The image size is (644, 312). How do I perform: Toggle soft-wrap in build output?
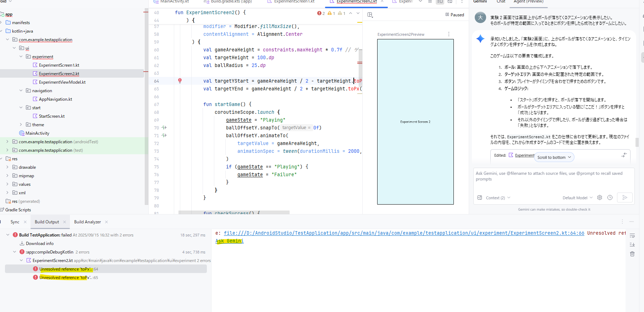(632, 236)
